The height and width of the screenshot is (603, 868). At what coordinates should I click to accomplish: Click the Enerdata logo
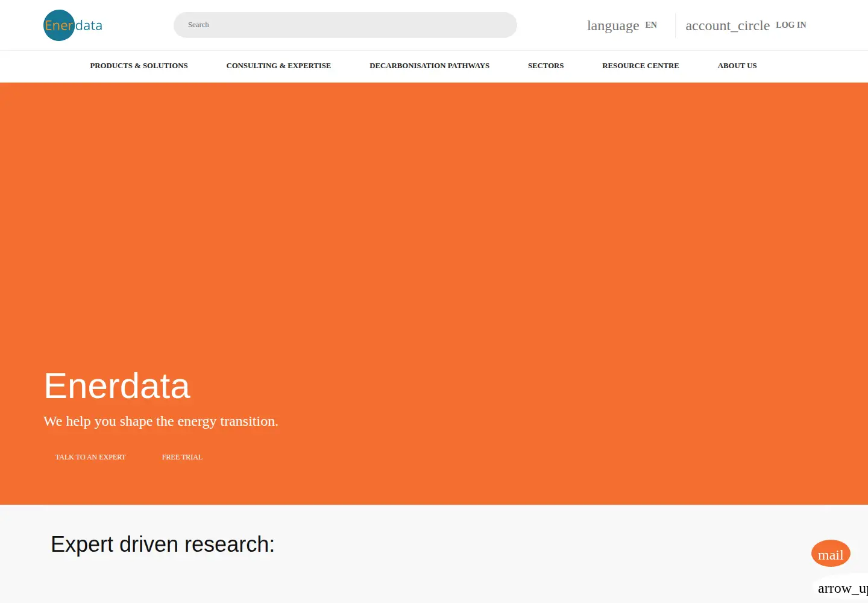point(73,25)
